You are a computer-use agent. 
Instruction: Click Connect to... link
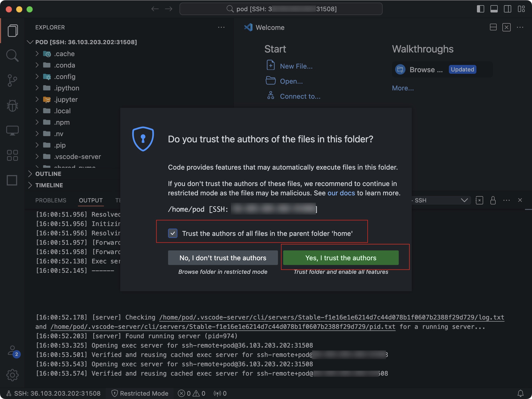(x=300, y=96)
